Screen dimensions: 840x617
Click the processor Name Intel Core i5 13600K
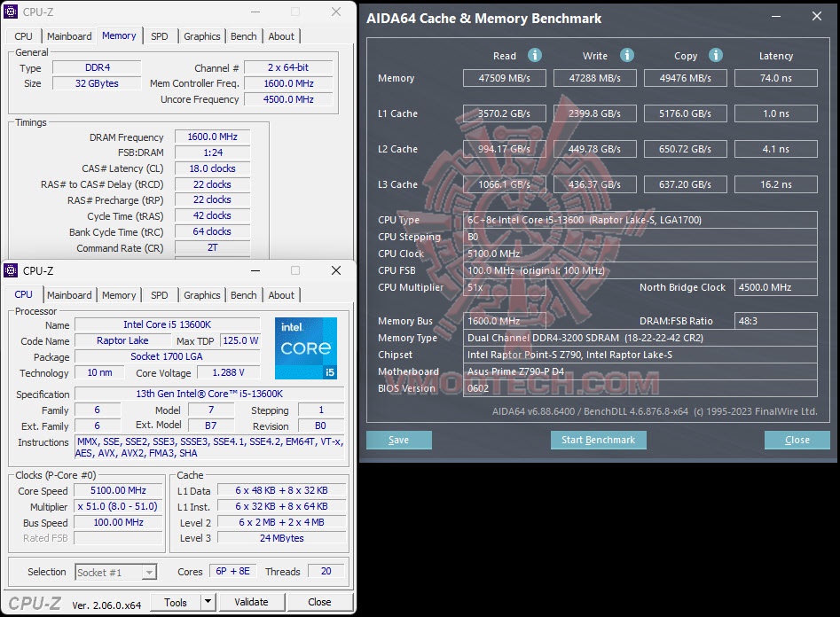pos(167,324)
